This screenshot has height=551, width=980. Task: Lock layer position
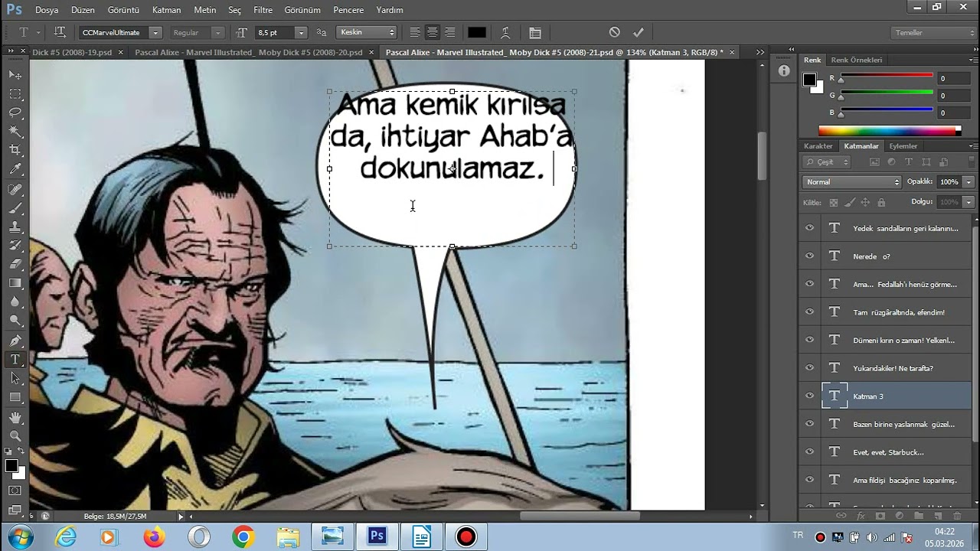pos(865,203)
